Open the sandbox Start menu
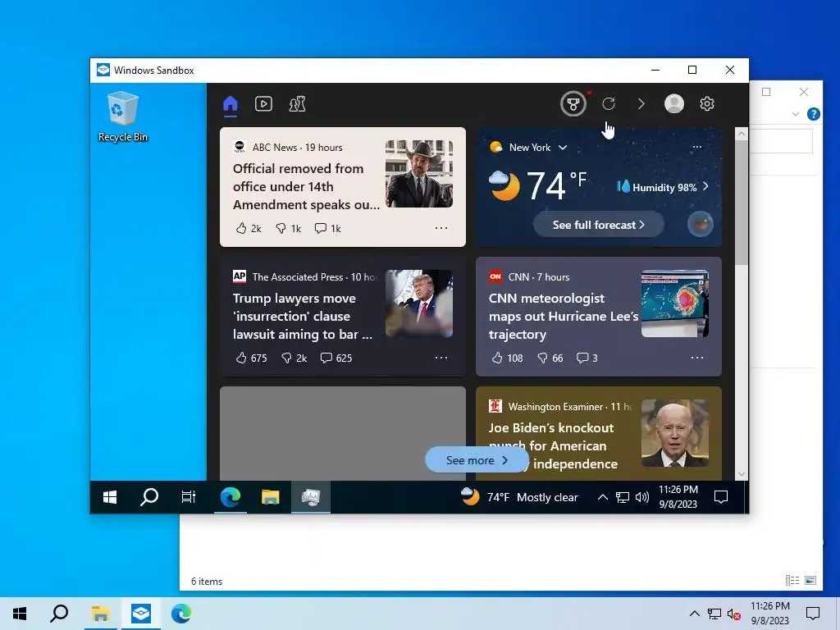840x630 pixels. [x=110, y=497]
